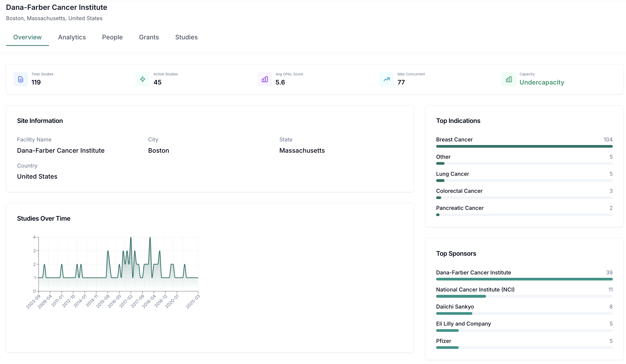626x364 pixels.
Task: Click the Dana-Farber Cancer Institute title
Action: pyautogui.click(x=56, y=7)
